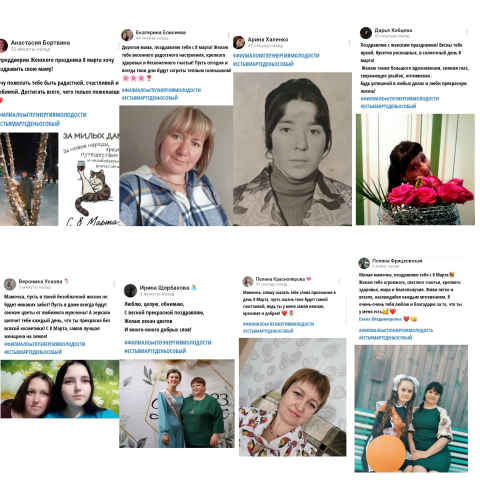
Task: Open three-dot menu on Дарья Кобцева's post
Action: [466, 33]
